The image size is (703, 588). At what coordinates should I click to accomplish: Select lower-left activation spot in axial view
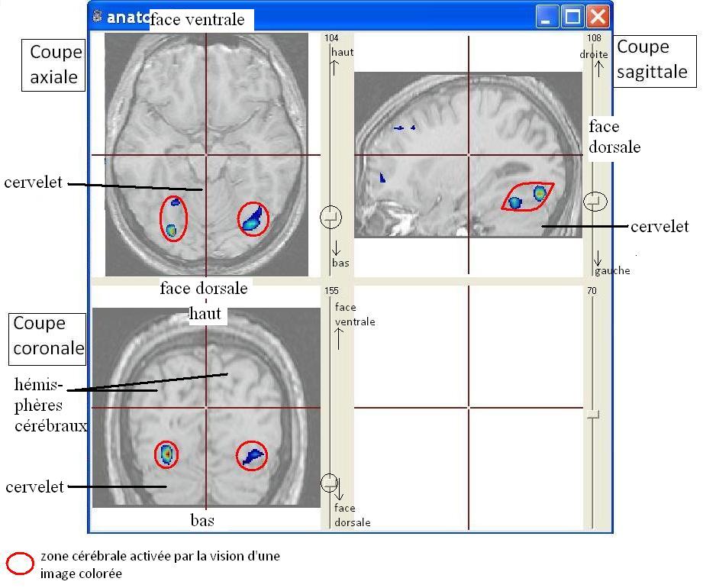tap(172, 229)
